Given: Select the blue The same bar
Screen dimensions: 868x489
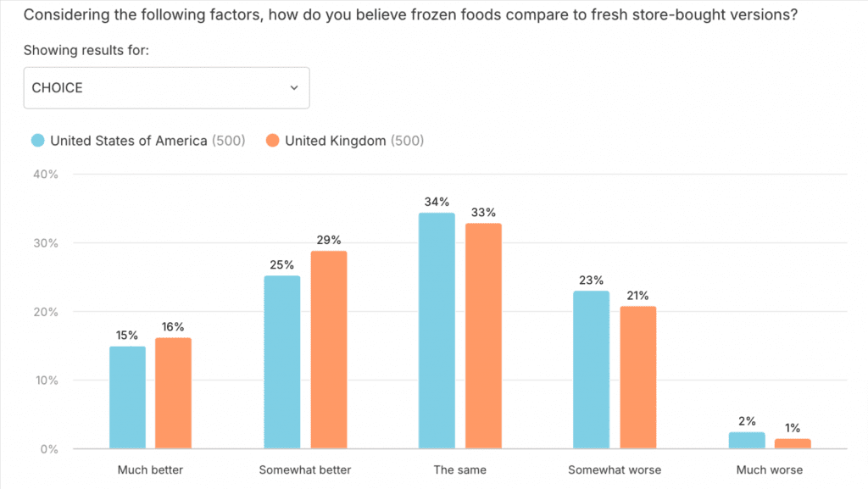Looking at the screenshot, I should (x=437, y=331).
